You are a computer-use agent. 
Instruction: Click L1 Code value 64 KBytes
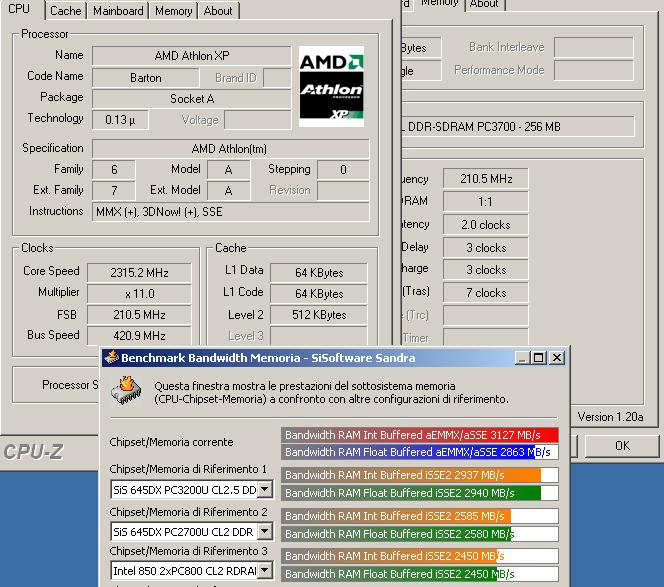click(x=318, y=294)
